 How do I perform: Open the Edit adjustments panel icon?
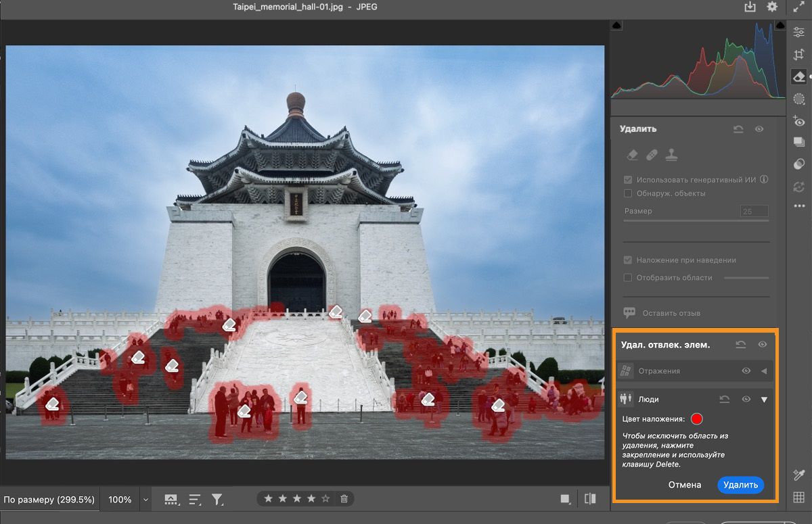pos(799,32)
